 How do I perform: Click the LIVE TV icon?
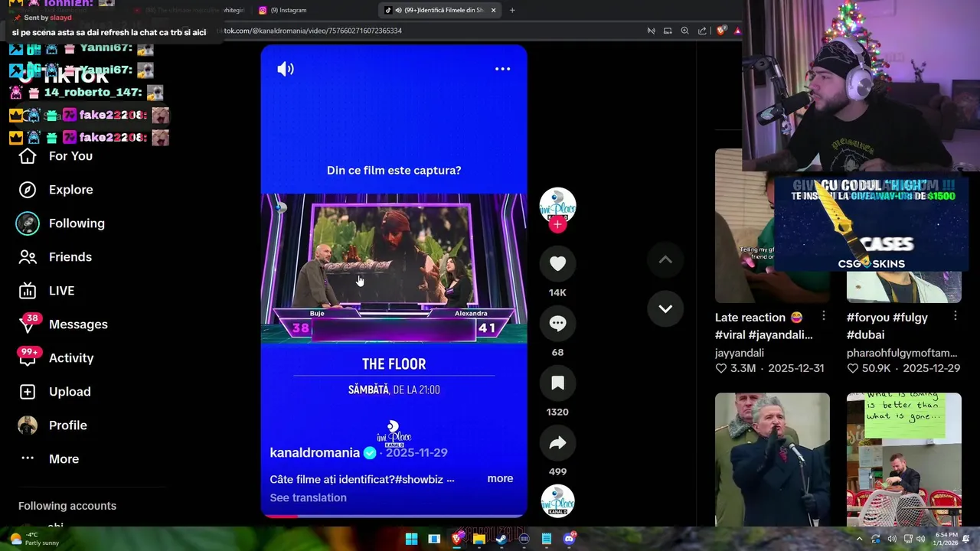pos(28,291)
